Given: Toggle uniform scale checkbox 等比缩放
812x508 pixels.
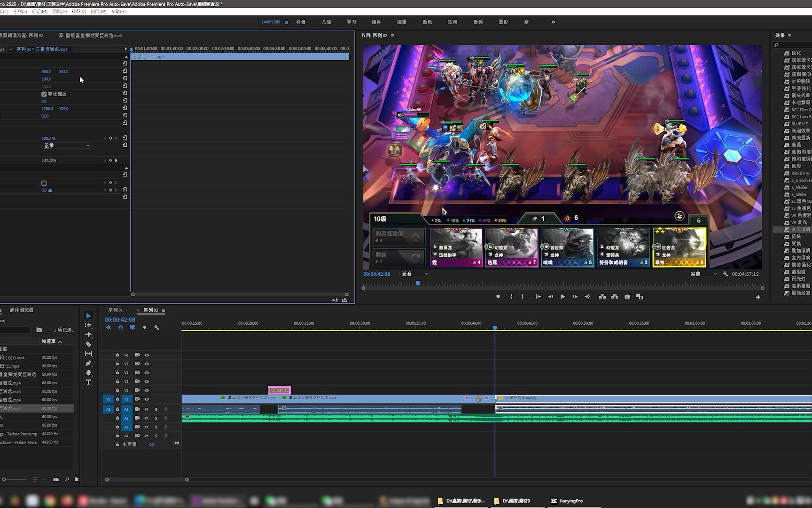Looking at the screenshot, I should tap(44, 94).
